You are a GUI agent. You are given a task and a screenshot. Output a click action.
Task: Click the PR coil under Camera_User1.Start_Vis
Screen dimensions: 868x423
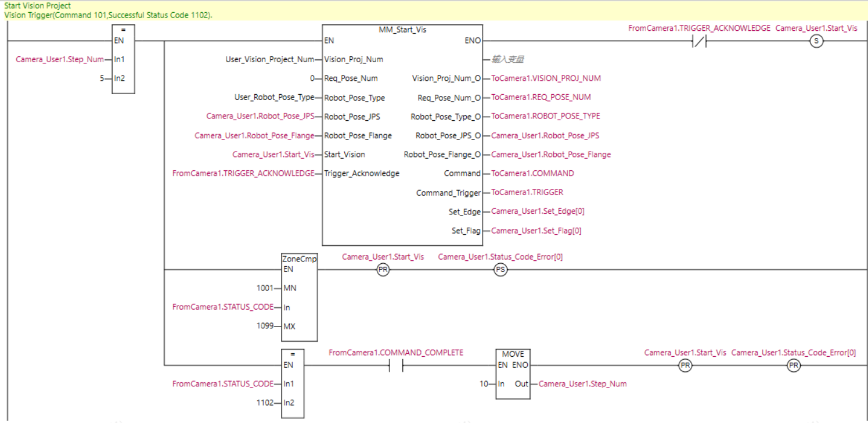tap(383, 269)
